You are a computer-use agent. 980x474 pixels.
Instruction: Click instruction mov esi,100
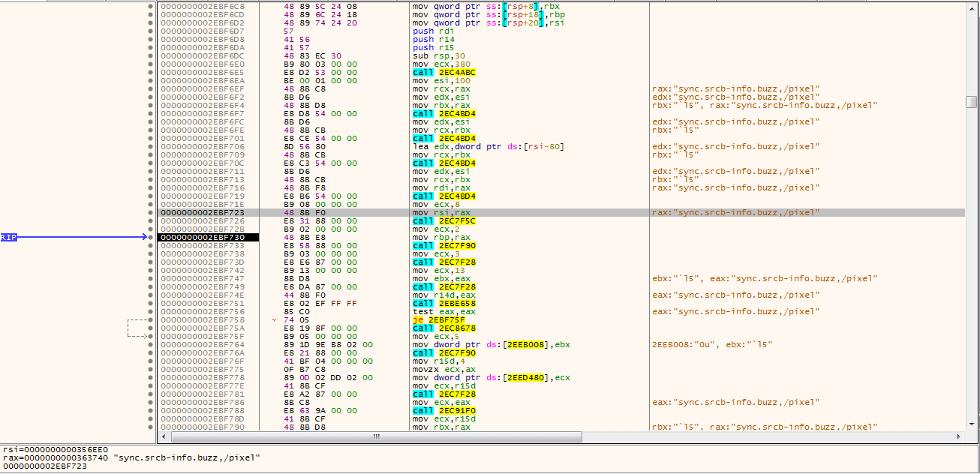tap(442, 80)
